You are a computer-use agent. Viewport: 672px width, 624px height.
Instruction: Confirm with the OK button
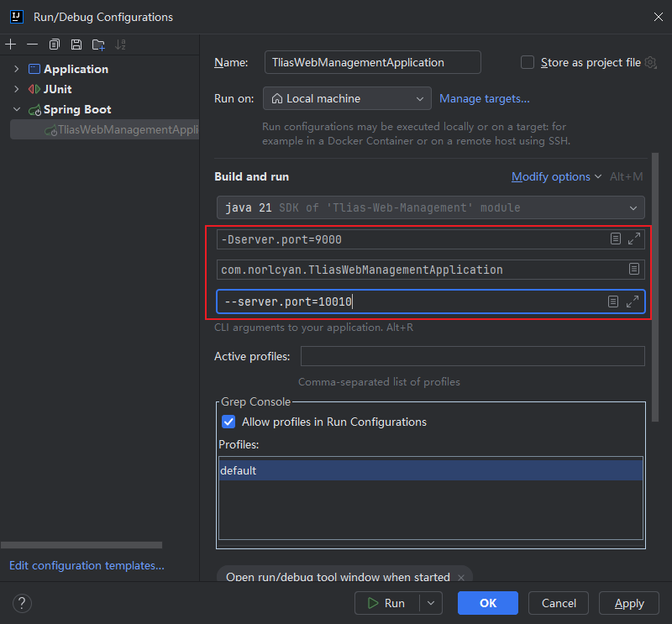click(488, 603)
